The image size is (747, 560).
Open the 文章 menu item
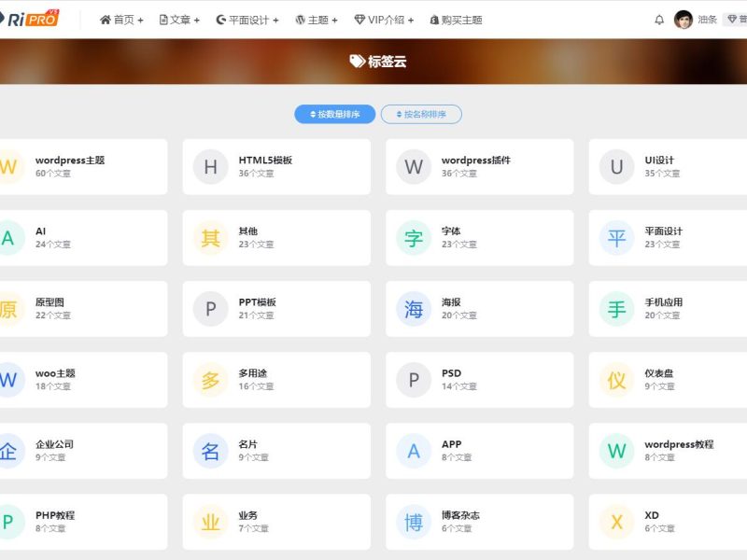(179, 20)
